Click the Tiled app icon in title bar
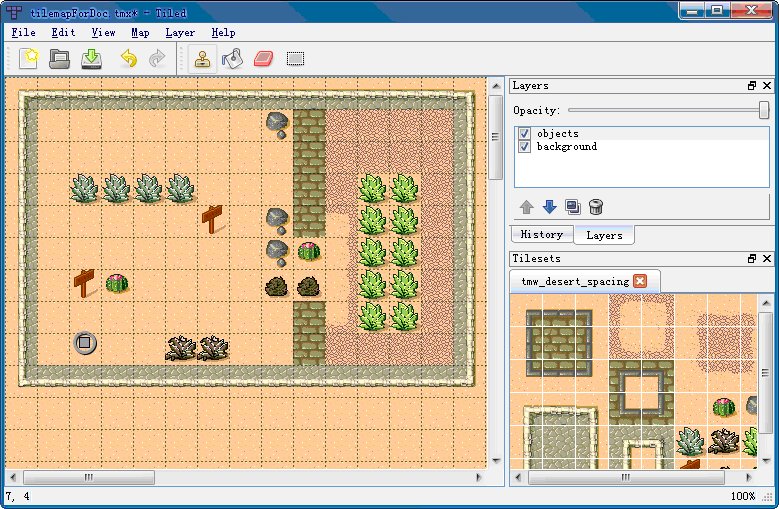 click(x=14, y=12)
